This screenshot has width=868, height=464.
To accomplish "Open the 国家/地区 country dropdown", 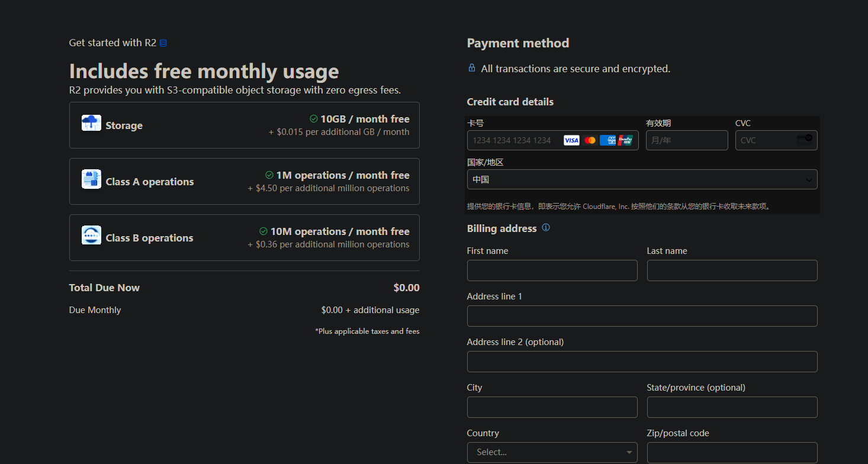I will point(642,179).
